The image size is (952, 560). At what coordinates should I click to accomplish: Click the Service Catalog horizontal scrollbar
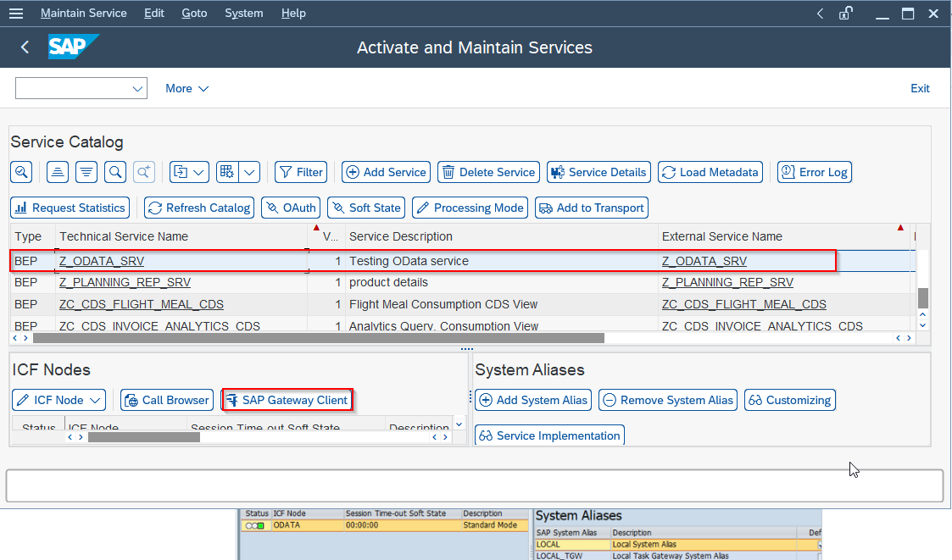point(319,338)
